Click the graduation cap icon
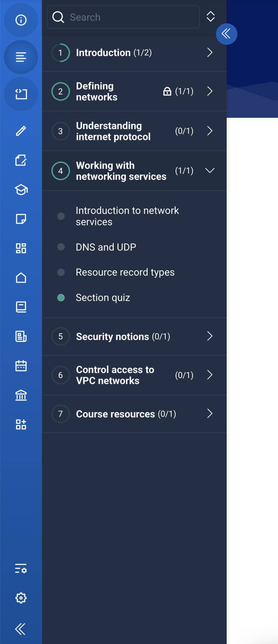The height and width of the screenshot is (644, 278). click(x=21, y=190)
